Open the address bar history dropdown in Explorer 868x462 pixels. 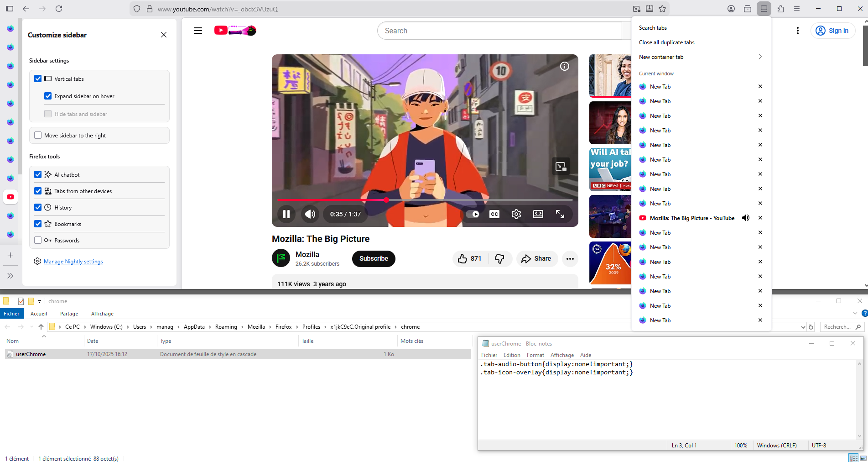click(803, 327)
